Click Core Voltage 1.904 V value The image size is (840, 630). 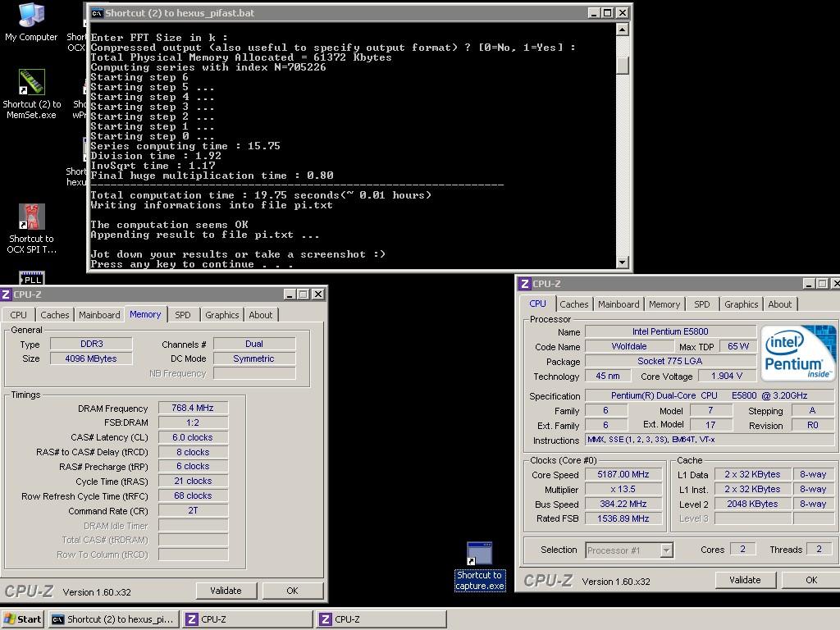(727, 376)
